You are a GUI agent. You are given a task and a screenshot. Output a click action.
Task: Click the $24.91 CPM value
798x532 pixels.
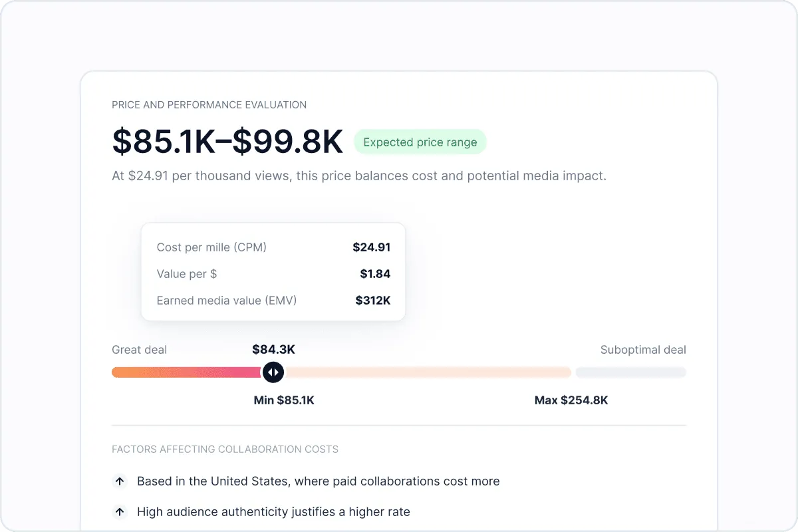[372, 247]
